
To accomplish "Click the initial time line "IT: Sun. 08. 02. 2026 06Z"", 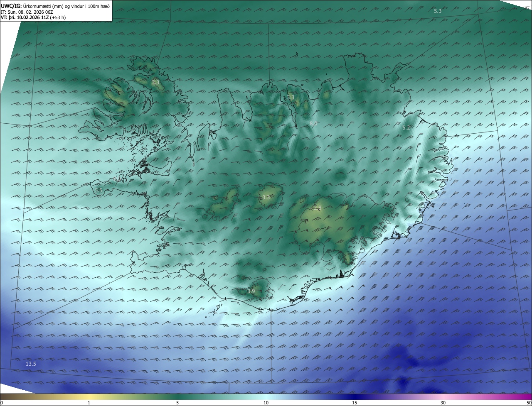I will [x=27, y=12].
